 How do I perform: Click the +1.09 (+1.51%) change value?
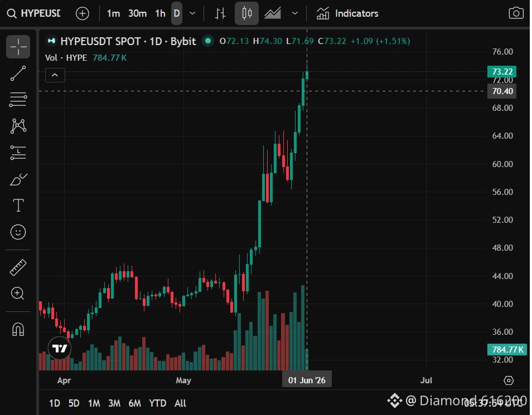(x=380, y=41)
